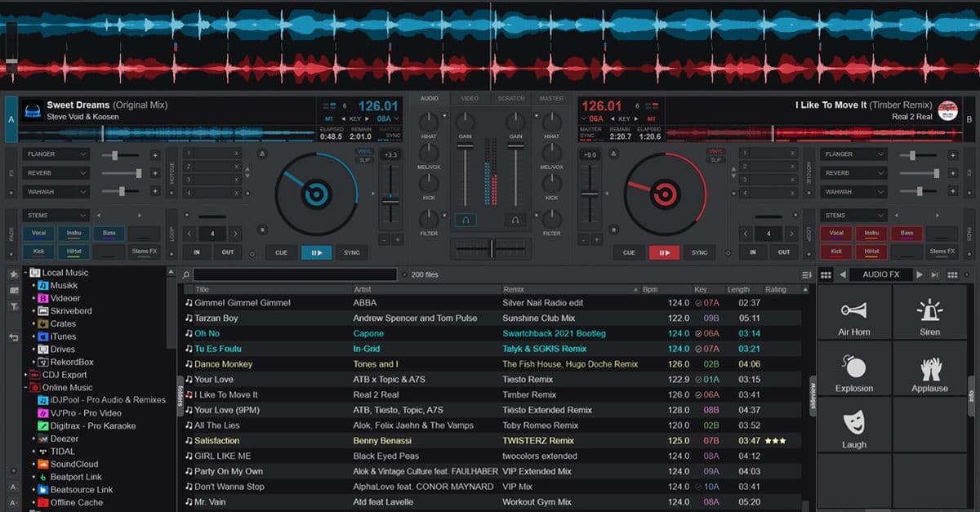Switch to the VIDEO mixer tab
Screen dimensions: 980x512
[x=470, y=98]
